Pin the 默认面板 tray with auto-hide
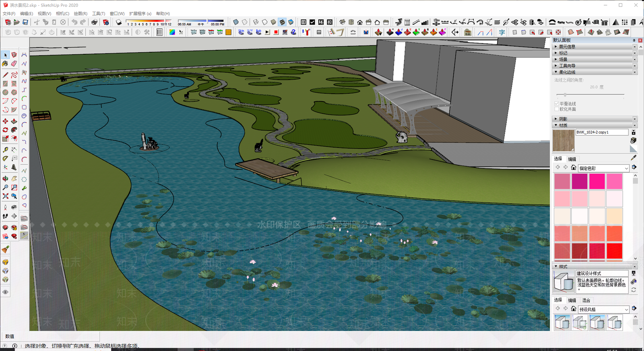This screenshot has height=351, width=644. coord(634,40)
